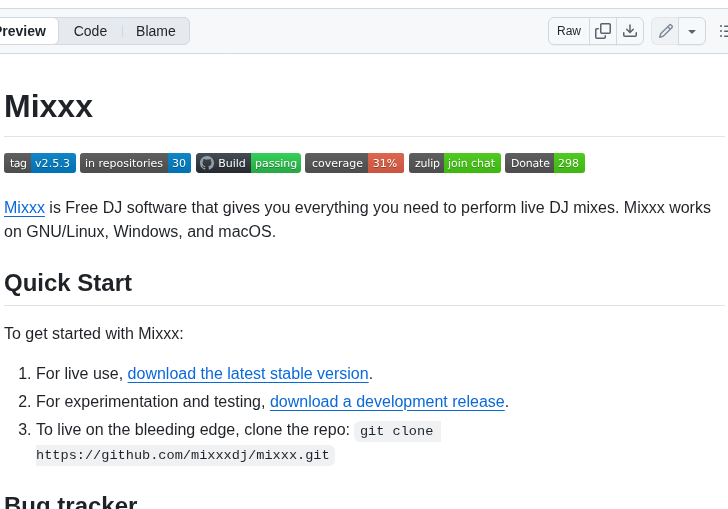Image resolution: width=728 pixels, height=509 pixels.
Task: Click the in repositories 30 badge
Action: click(135, 163)
